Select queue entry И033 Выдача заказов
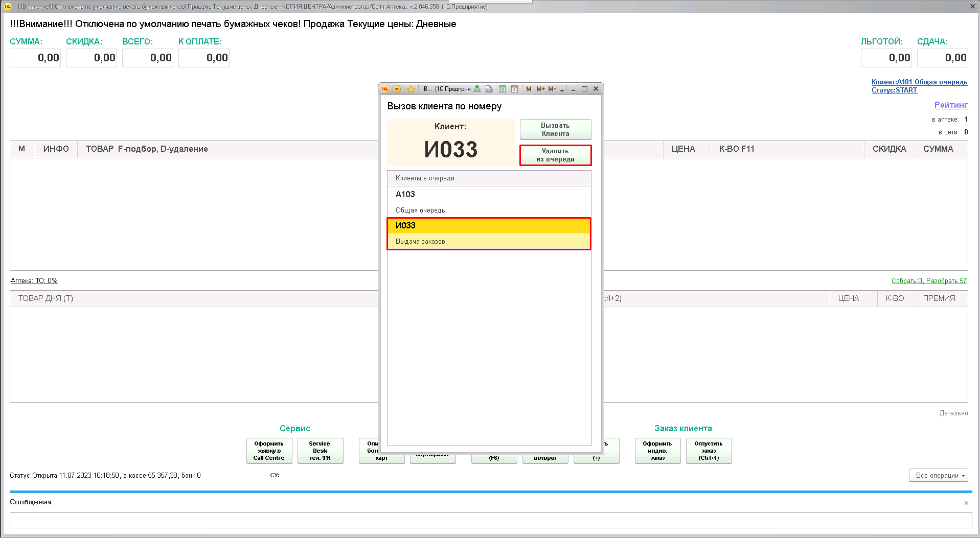This screenshot has width=980, height=538. pyautogui.click(x=489, y=233)
